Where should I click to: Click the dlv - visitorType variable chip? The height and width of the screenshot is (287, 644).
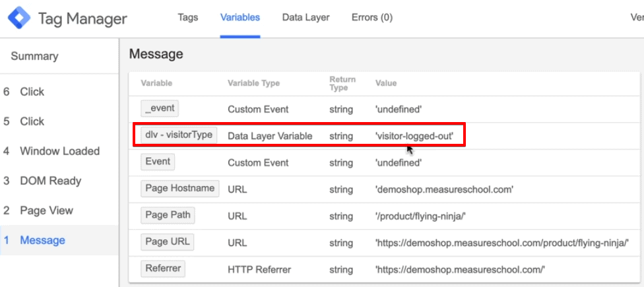179,135
